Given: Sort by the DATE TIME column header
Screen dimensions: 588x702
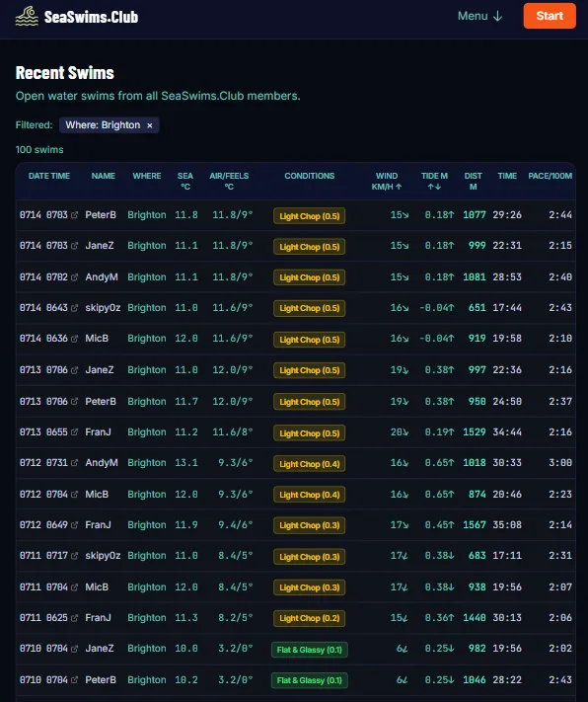Looking at the screenshot, I should 49,176.
